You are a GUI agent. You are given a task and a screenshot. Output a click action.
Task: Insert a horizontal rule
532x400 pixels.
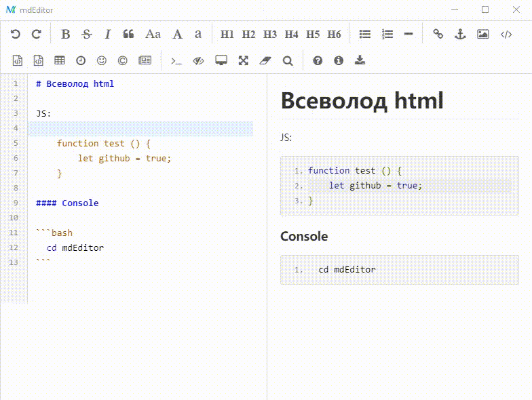pos(408,34)
